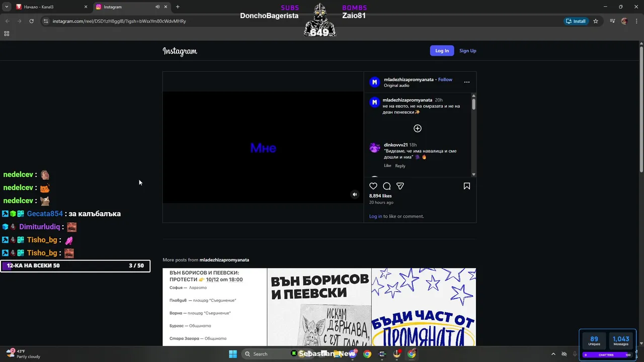
Task: Open mladezhizapromyanata in More posts heading
Action: pos(224,260)
